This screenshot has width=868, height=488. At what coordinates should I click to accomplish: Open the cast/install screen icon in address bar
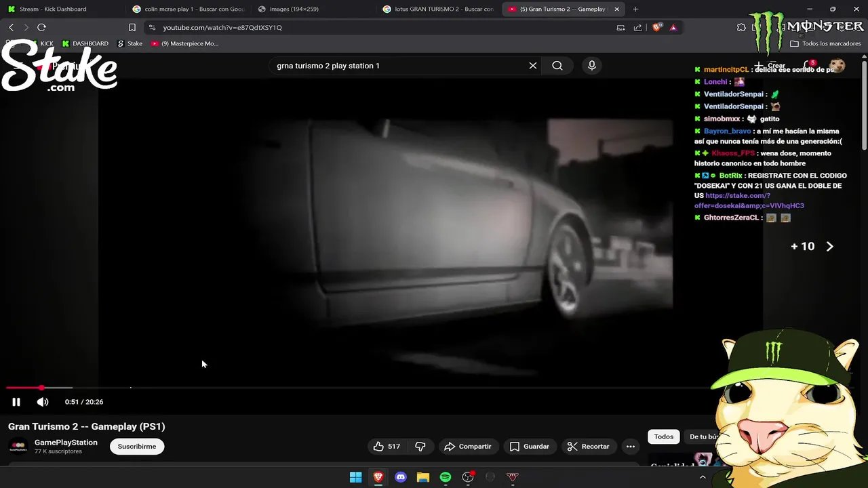point(620,27)
